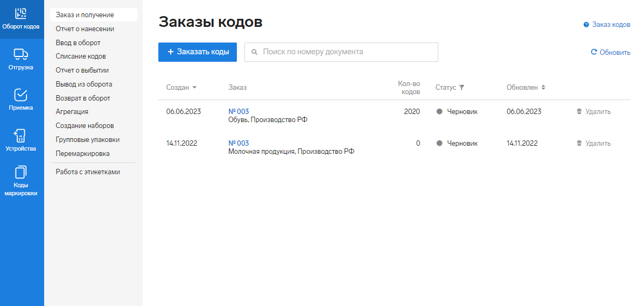Image resolution: width=644 pixels, height=306 pixels.
Task: Open the Отгрузка sidebar section
Action: [21, 60]
